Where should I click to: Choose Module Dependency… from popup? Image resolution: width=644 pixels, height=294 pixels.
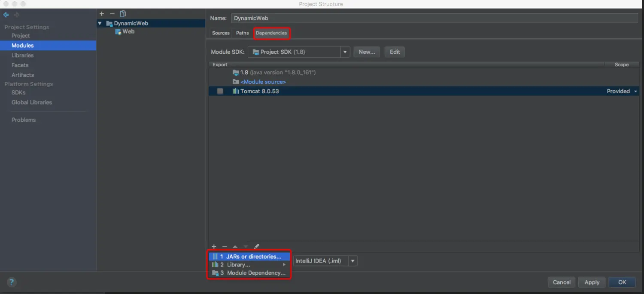click(x=249, y=273)
